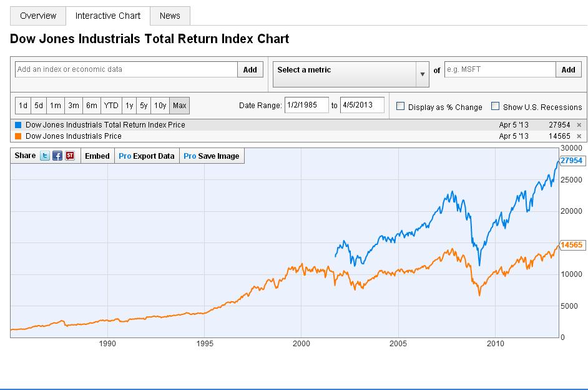Select the 1m time range
The image size is (588, 390).
pyautogui.click(x=56, y=106)
